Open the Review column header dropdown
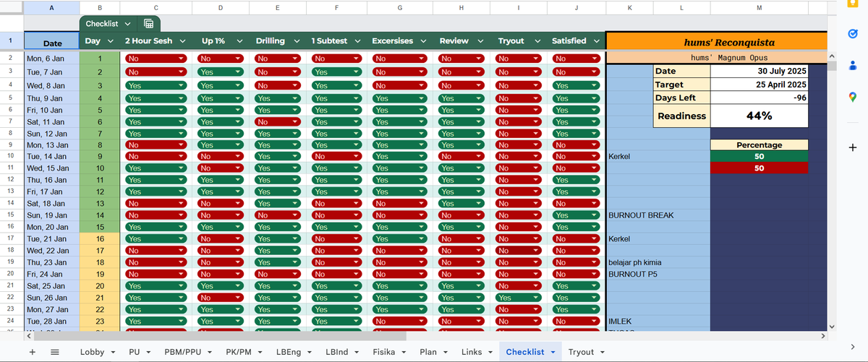The image size is (868, 362). 479,41
